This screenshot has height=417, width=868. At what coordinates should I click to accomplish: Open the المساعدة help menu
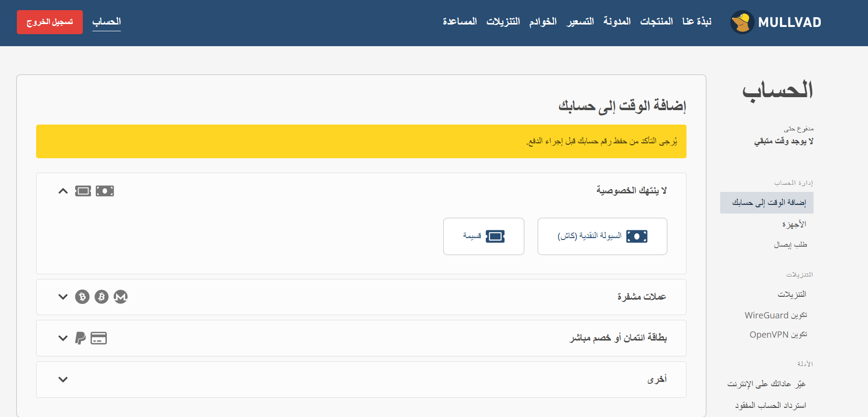pyautogui.click(x=460, y=22)
